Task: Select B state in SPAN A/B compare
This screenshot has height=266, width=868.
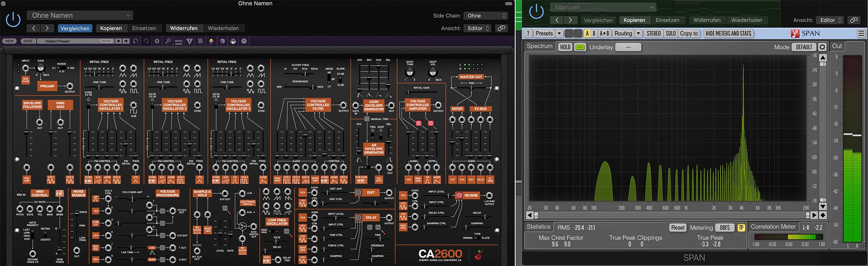Action: coord(594,33)
